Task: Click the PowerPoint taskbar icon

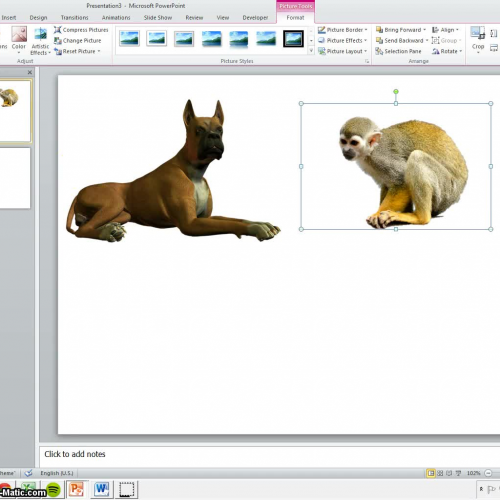Action: 77,489
